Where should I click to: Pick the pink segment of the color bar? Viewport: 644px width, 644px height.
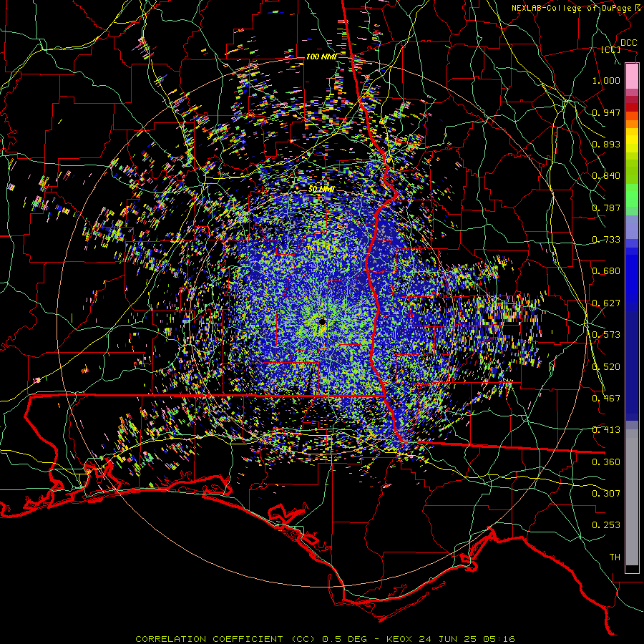[632, 77]
